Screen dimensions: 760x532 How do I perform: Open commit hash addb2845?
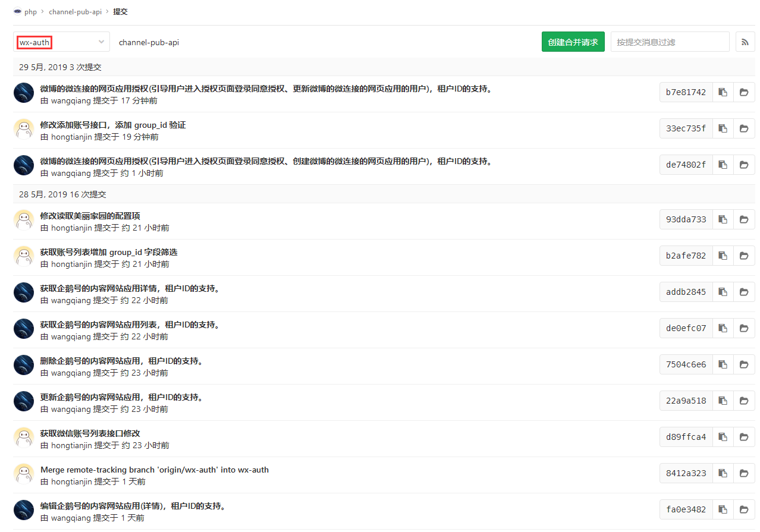pyautogui.click(x=686, y=292)
